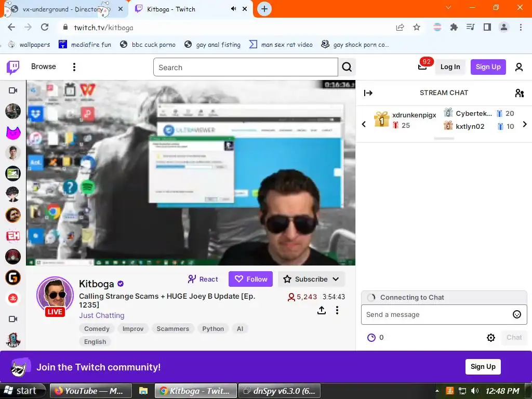Screen dimensions: 532x399
Task: Click Kitboga's LIVE profile avatar
Action: coord(55,296)
